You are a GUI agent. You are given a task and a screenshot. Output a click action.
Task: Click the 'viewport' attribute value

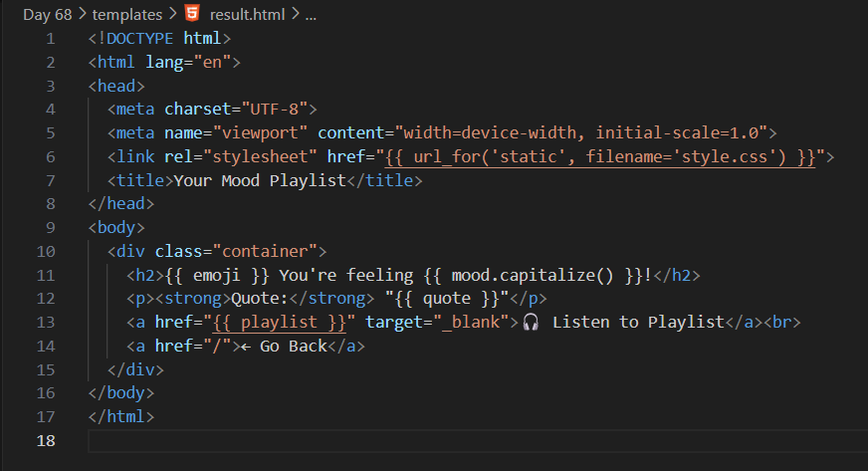[x=260, y=133]
